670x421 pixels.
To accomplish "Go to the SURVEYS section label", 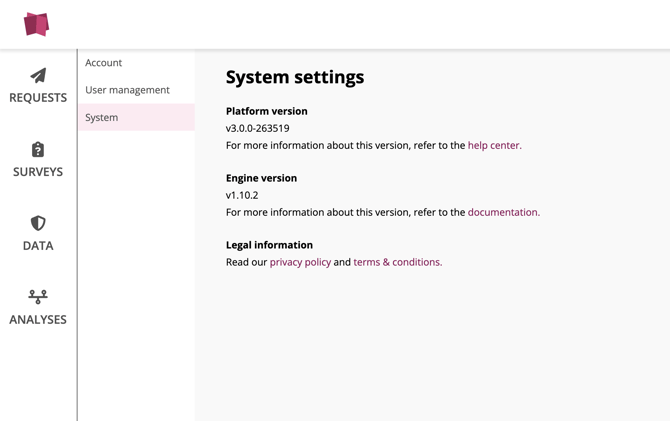I will pyautogui.click(x=38, y=172).
